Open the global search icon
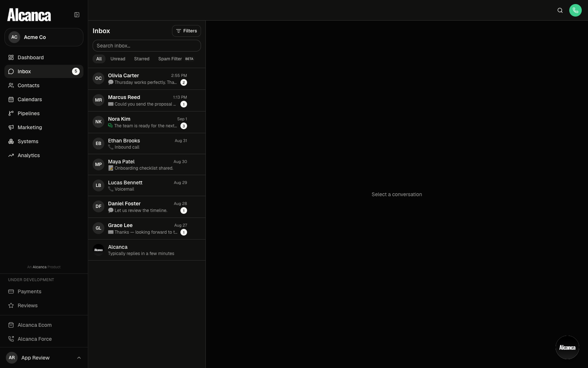Viewport: 588px width, 368px height. pos(560,10)
